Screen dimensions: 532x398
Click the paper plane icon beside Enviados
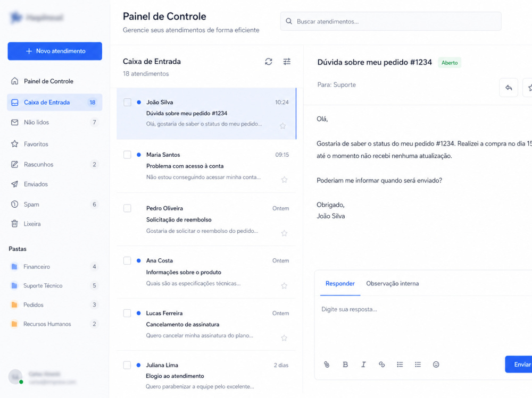(x=14, y=184)
